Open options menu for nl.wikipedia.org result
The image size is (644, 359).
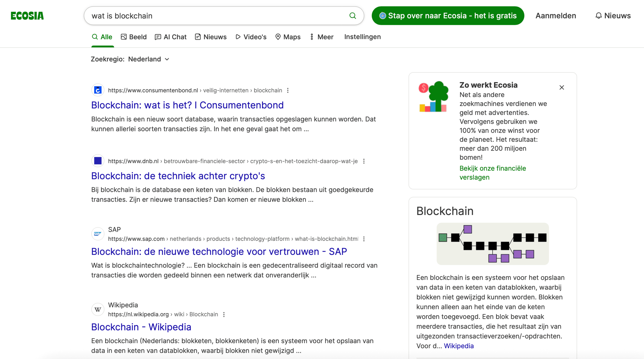(224, 315)
